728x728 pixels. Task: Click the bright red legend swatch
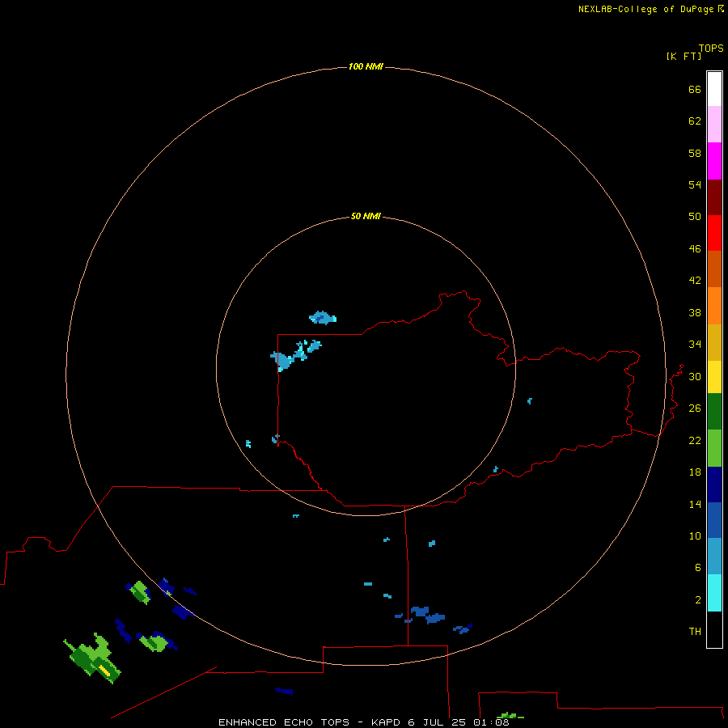point(714,233)
